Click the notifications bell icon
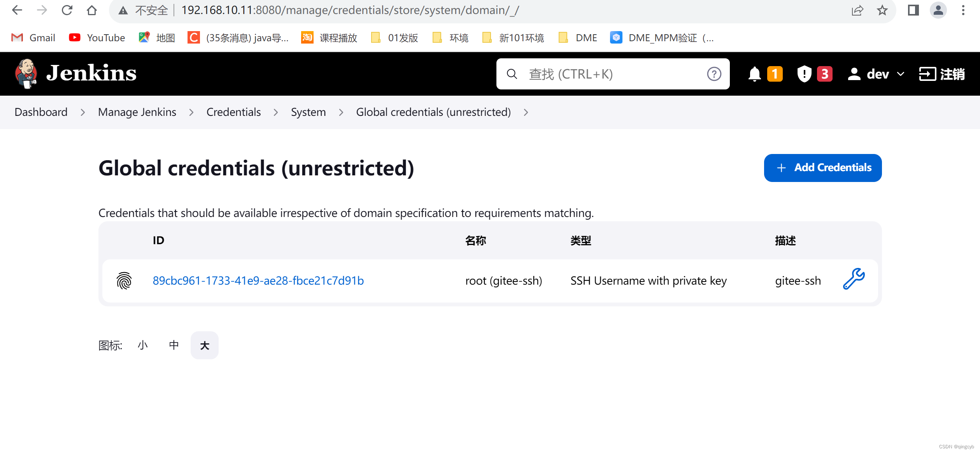Screen dimensions: 980x453 [754, 74]
